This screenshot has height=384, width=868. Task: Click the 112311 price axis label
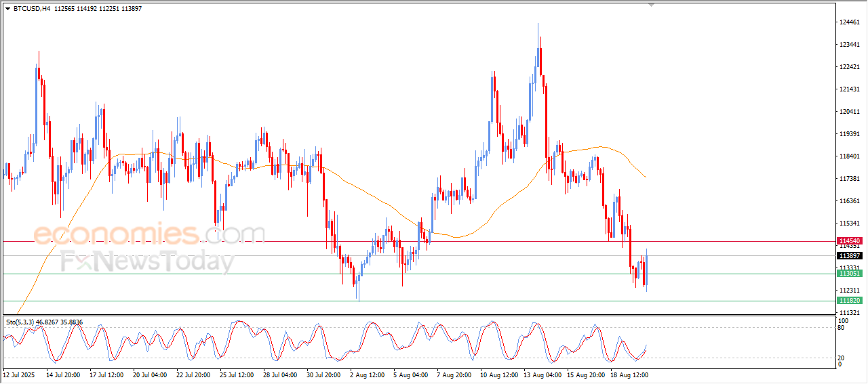pyautogui.click(x=850, y=291)
